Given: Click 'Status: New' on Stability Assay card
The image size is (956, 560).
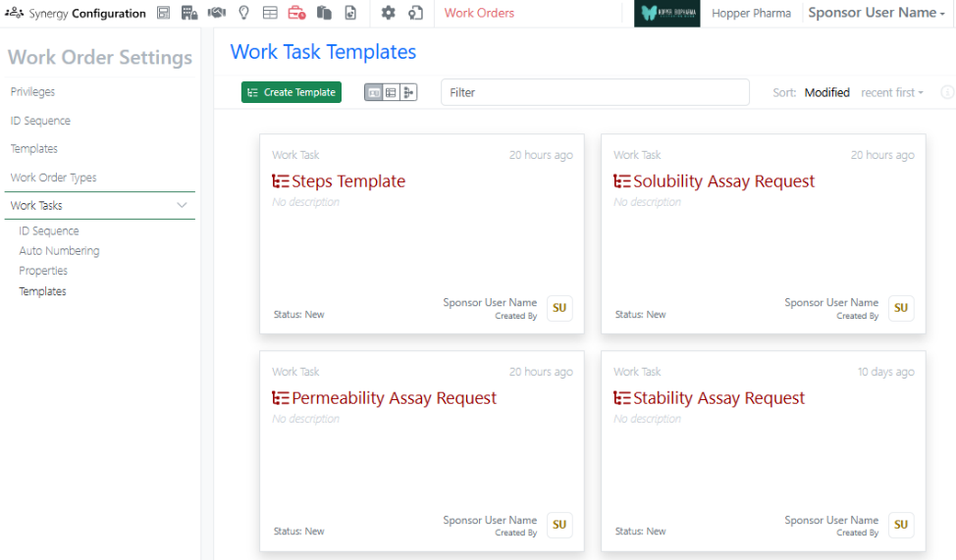Looking at the screenshot, I should 640,532.
